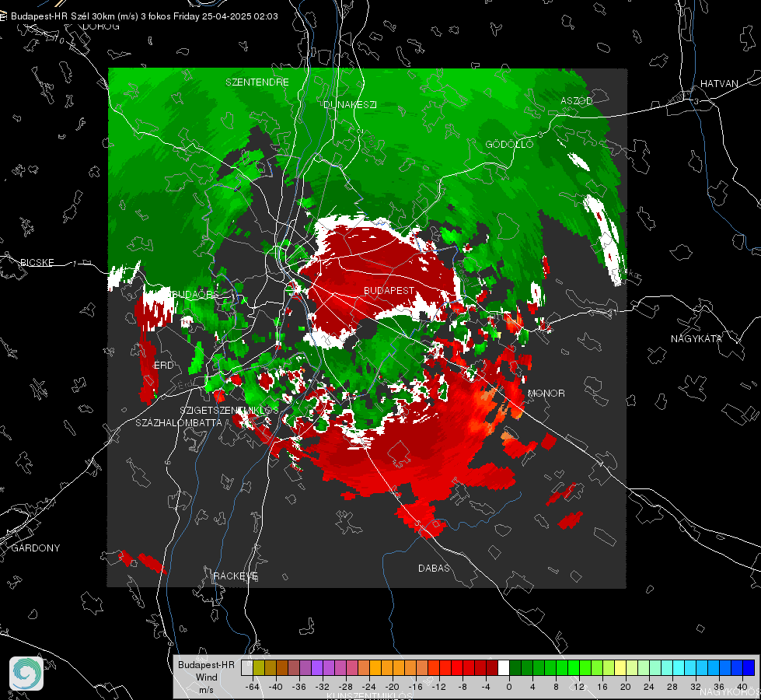The width and height of the screenshot is (761, 700).
Task: Click the -36 value on the legend scale
Action: pyautogui.click(x=299, y=687)
